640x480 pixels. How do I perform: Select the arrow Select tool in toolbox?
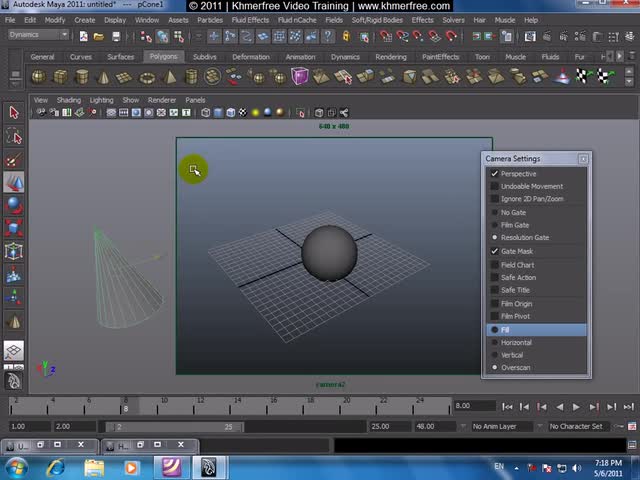14,113
